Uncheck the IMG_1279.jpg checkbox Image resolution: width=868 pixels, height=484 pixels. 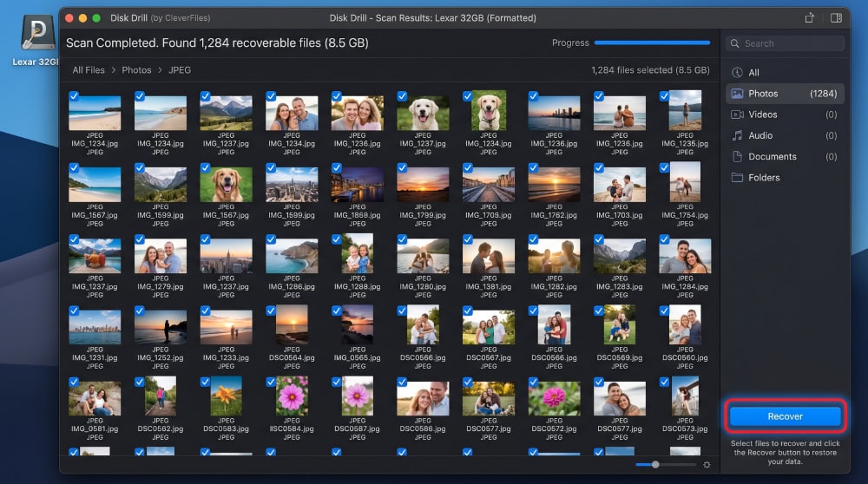[x=140, y=239]
